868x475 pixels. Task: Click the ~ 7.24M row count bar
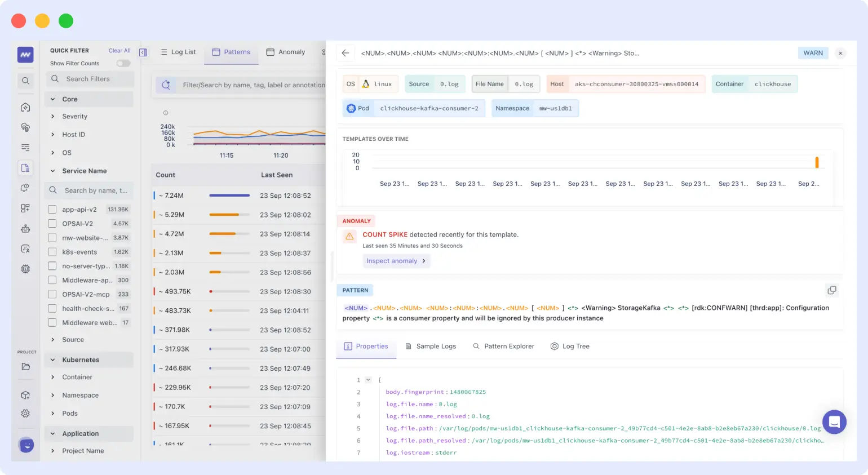pyautogui.click(x=229, y=196)
